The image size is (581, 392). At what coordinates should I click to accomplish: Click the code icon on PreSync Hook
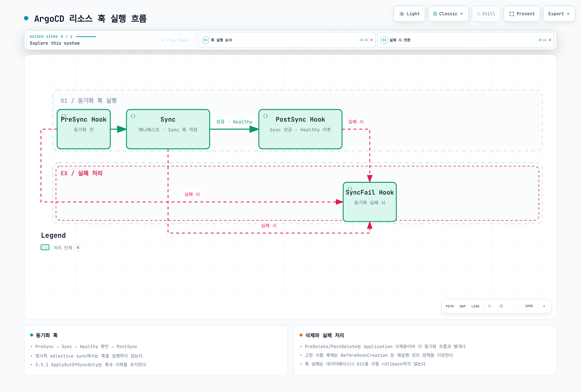click(x=64, y=116)
